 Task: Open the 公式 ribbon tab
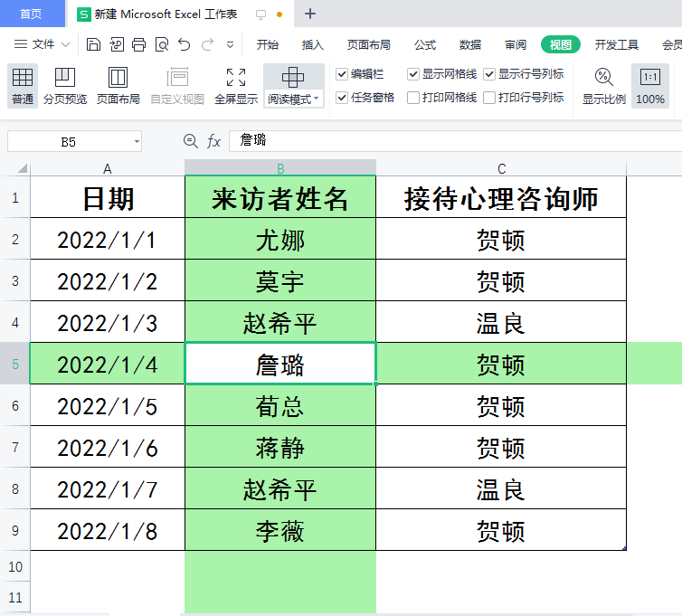[424, 45]
